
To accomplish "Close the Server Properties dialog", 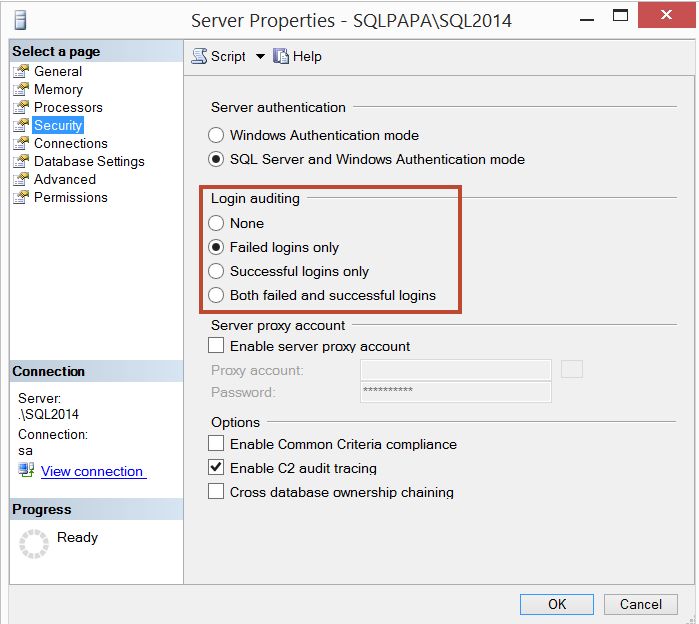I will [666, 15].
